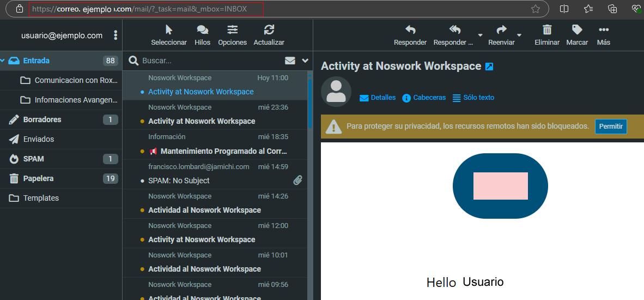Click the Eliminar trash icon
644x300 pixels.
click(547, 31)
